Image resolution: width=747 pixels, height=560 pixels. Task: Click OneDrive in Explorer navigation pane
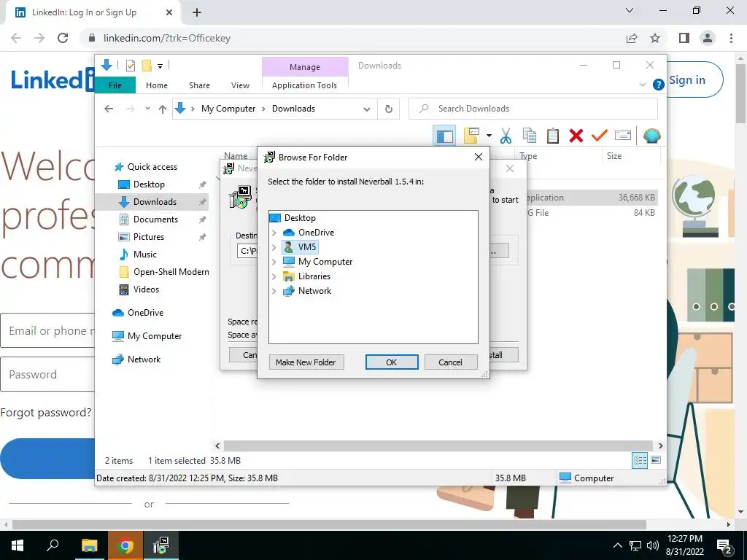[x=145, y=313]
